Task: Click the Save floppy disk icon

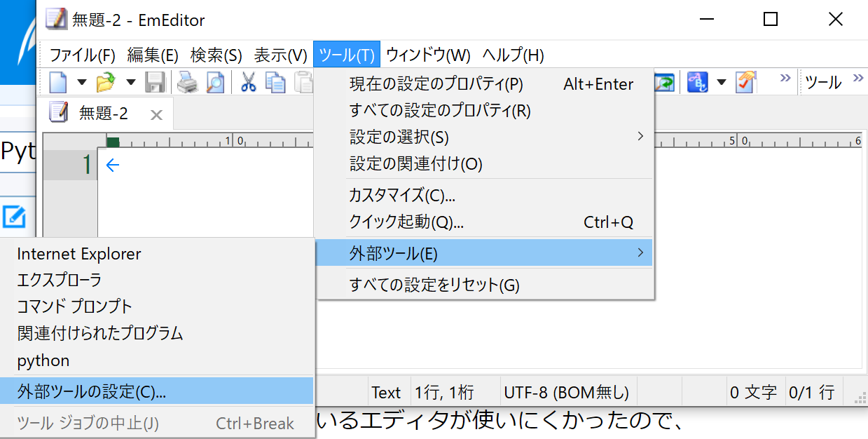Action: tap(155, 83)
